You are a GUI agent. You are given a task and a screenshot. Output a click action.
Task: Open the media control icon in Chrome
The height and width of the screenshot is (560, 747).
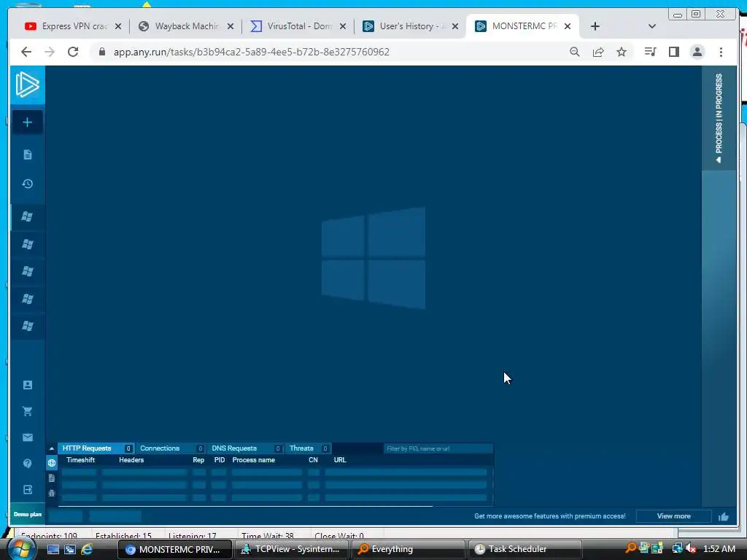650,52
